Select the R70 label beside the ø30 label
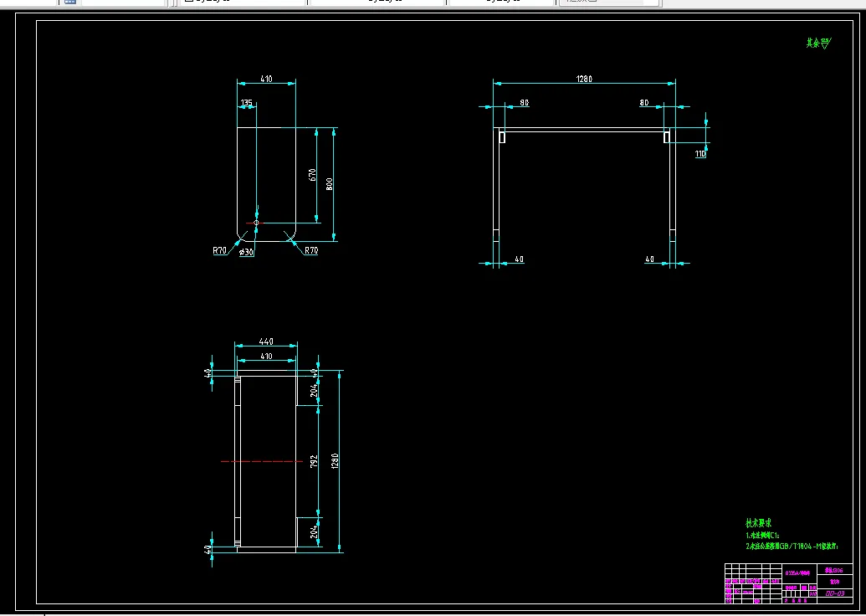The width and height of the screenshot is (866, 616). click(220, 250)
